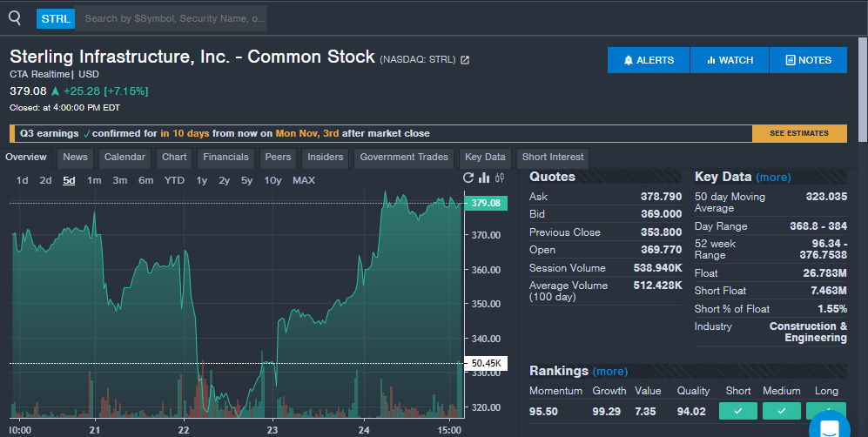
Task: Select the YTD chart range
Action: 174,180
